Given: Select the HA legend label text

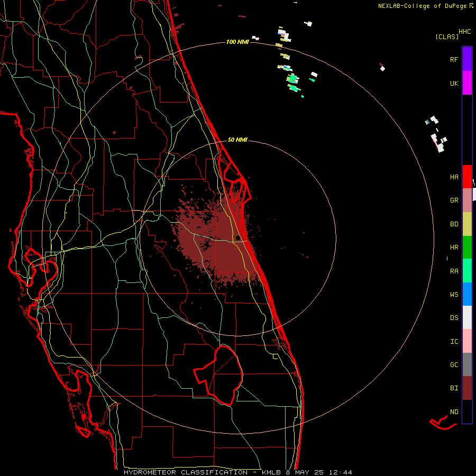Looking at the screenshot, I should 454,177.
